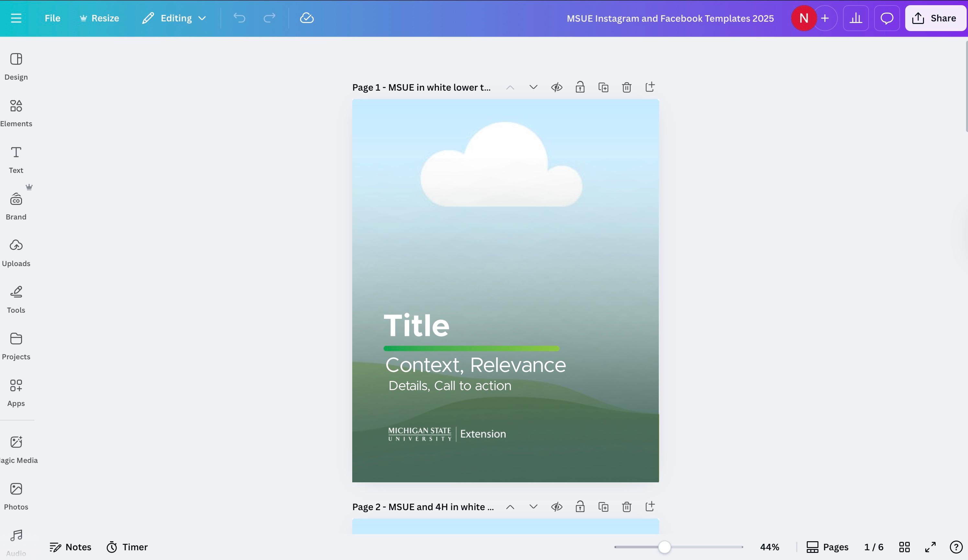Open the comments speech bubble
This screenshot has width=968, height=560.
point(886,18)
